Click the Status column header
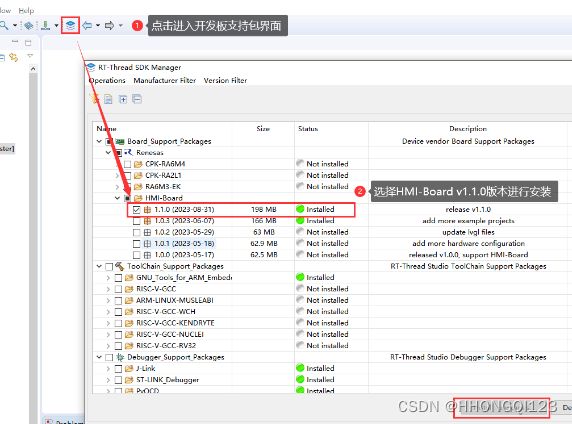 308,128
